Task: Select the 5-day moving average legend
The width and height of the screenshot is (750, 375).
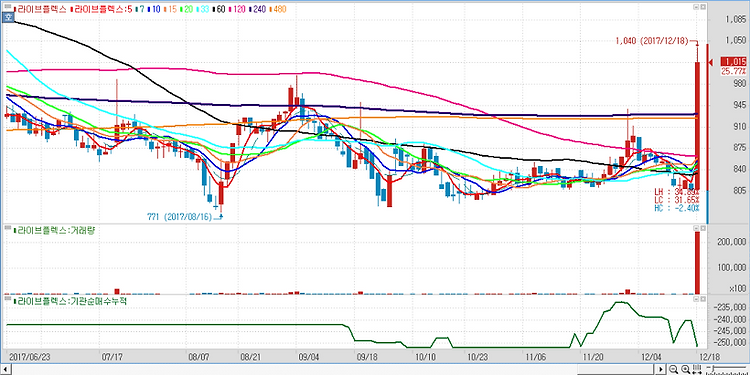Action: coord(101,9)
